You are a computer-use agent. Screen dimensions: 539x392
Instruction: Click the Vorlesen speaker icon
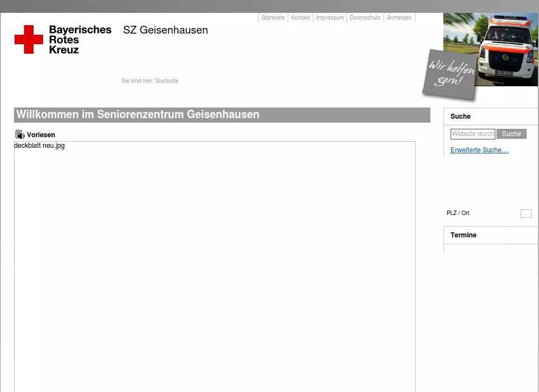20,135
